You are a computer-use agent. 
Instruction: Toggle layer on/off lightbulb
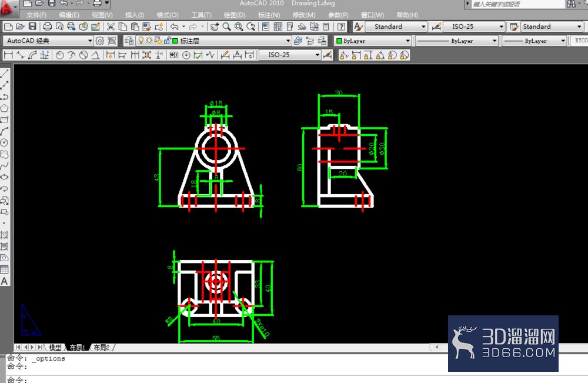coord(141,41)
